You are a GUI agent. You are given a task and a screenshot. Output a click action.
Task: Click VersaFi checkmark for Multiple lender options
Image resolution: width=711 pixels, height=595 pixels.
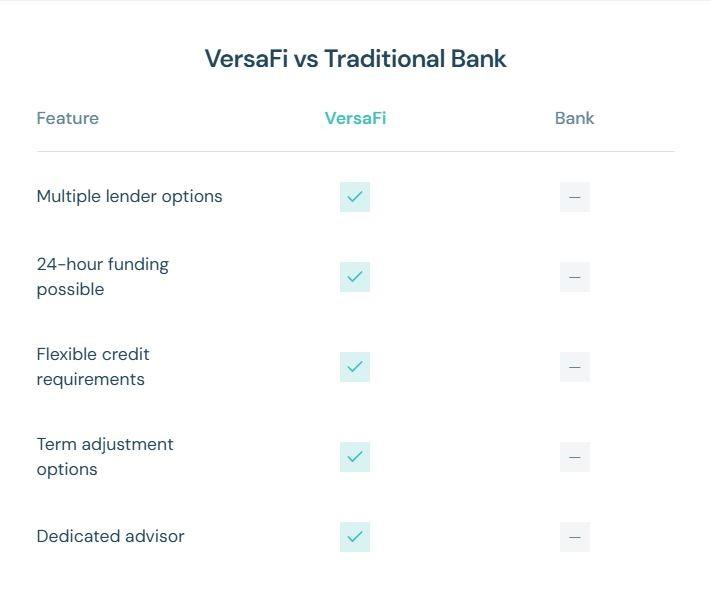pyautogui.click(x=355, y=197)
